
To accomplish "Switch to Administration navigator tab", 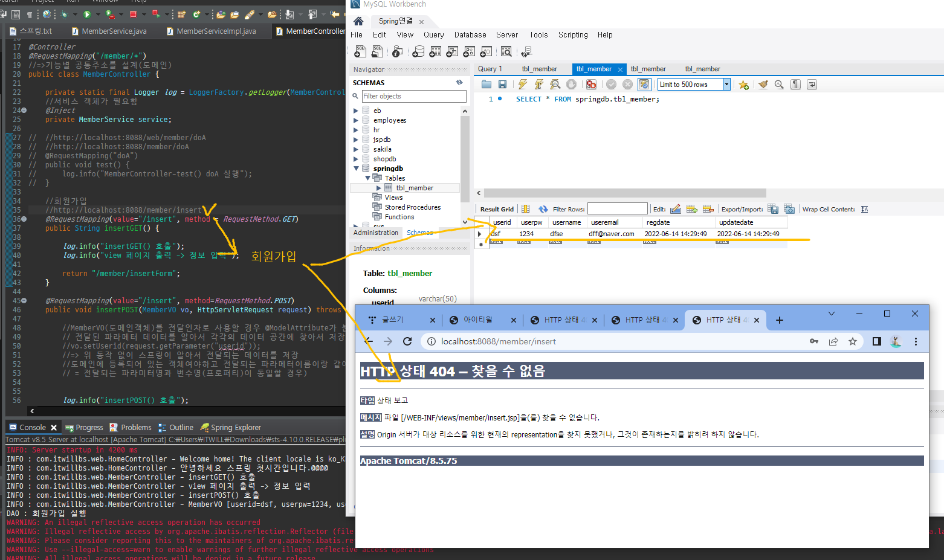I will coord(376,233).
